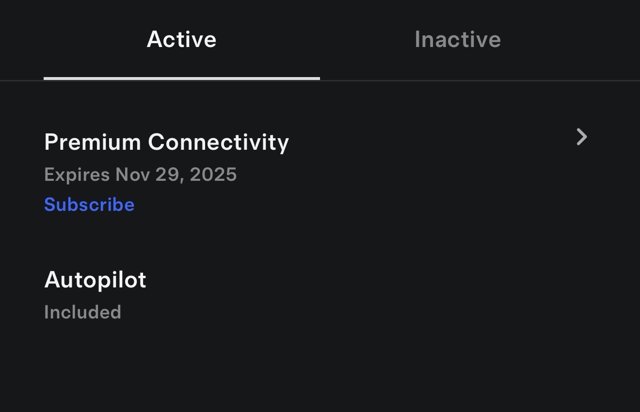
Task: Switch to the Inactive tab
Action: [457, 40]
